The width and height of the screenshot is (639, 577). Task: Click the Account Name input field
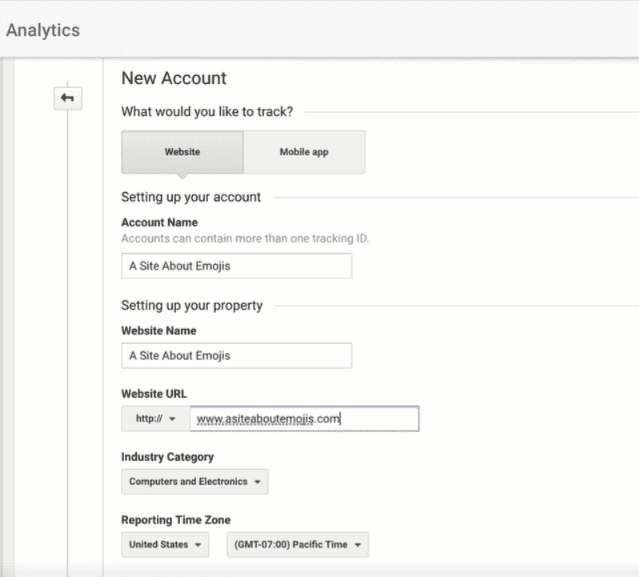click(236, 266)
